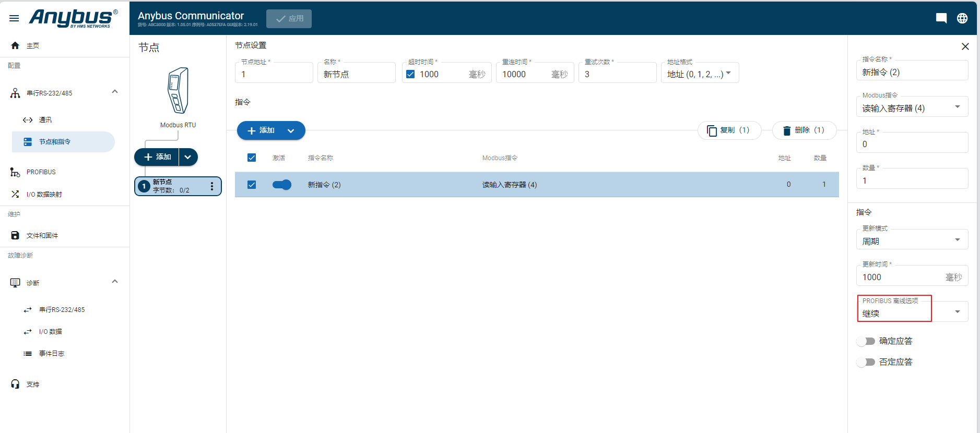Open 串行RS-232/485 diagnostics page
The width and height of the screenshot is (980, 433).
coord(63,309)
